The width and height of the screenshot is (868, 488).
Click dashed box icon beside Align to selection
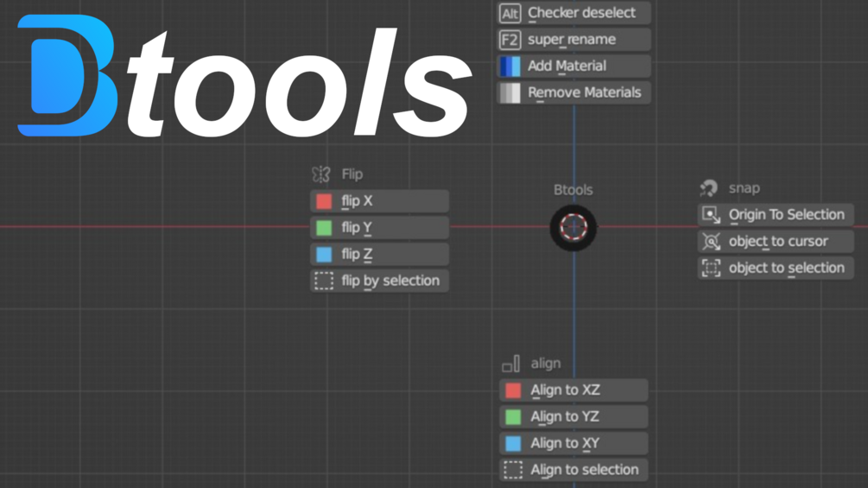pyautogui.click(x=513, y=470)
